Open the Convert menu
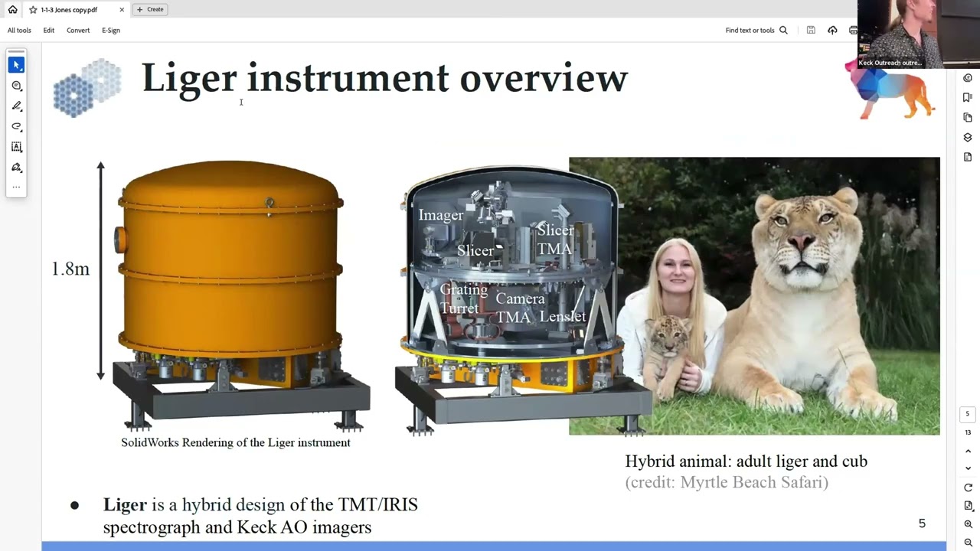This screenshot has height=551, width=980. point(78,30)
